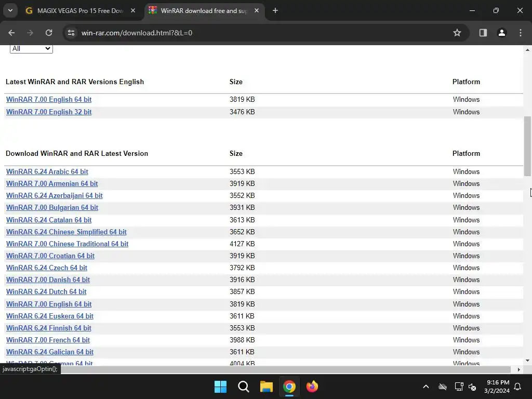
Task: Open WinRAR 6.24 Arabic 64 bit link
Action: point(47,171)
